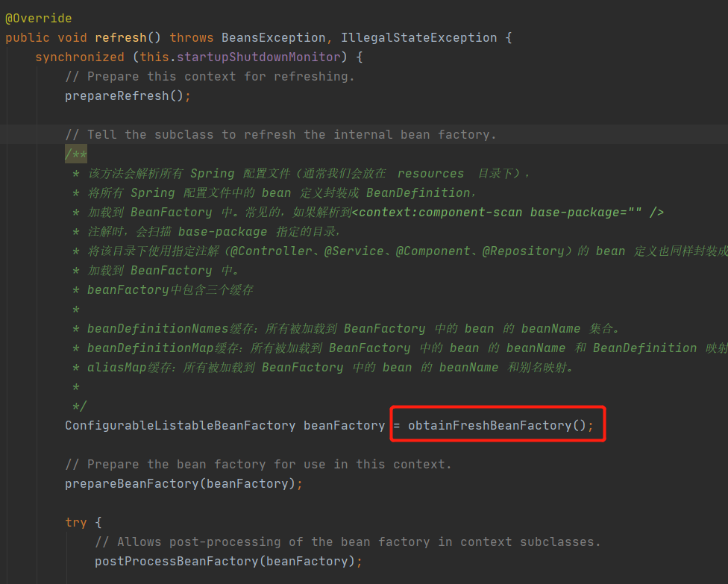Click the highlighted /** javadoc opener
Screen dimensions: 728x584
coord(75,154)
